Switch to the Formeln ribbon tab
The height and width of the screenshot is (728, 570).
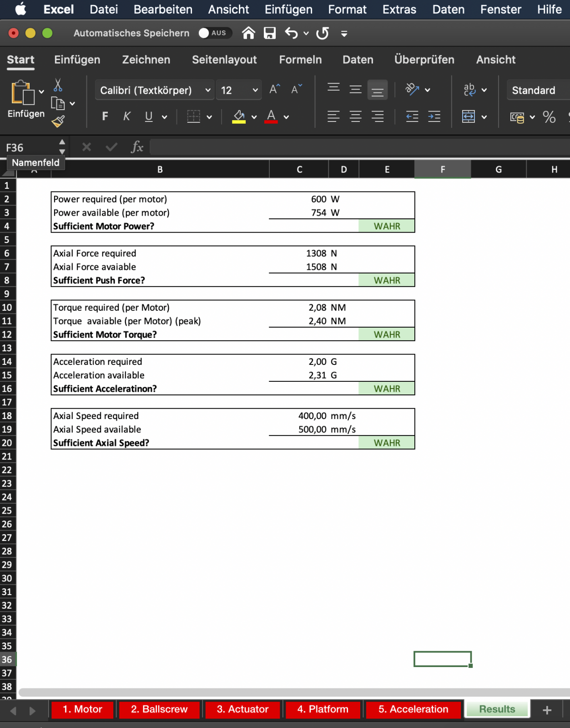point(300,60)
